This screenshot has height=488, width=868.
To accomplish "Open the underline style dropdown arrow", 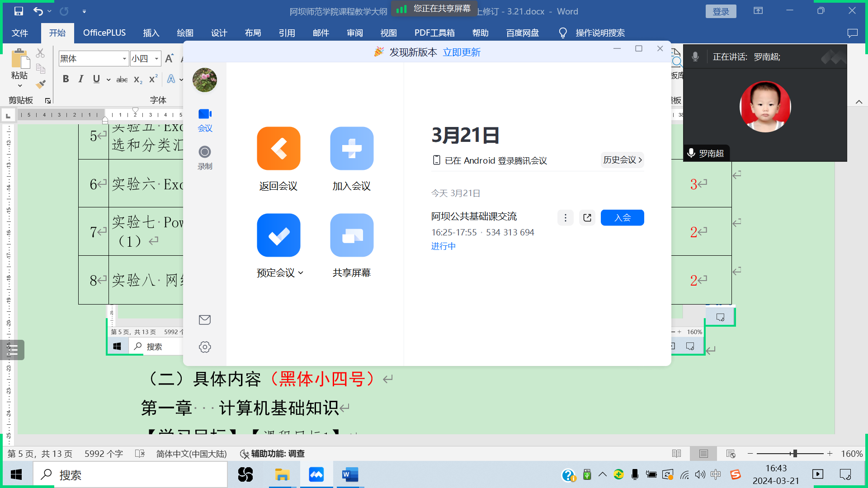I will tap(108, 80).
